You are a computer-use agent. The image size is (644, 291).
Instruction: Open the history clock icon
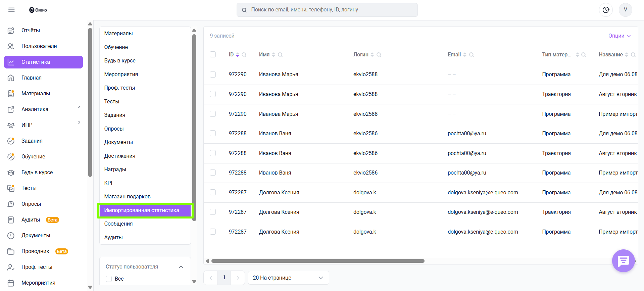pyautogui.click(x=606, y=10)
